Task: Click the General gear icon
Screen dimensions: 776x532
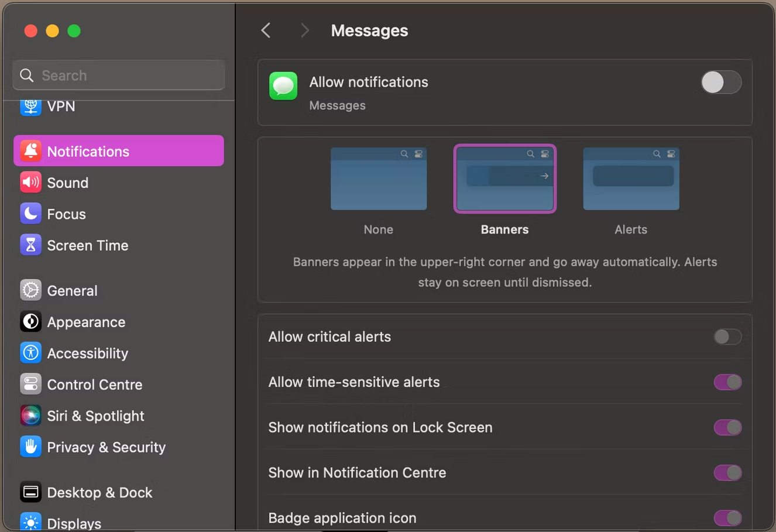Action: click(30, 290)
